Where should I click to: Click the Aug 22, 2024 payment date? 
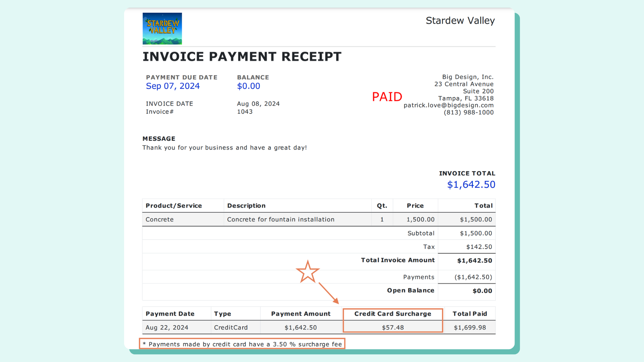coord(167,327)
